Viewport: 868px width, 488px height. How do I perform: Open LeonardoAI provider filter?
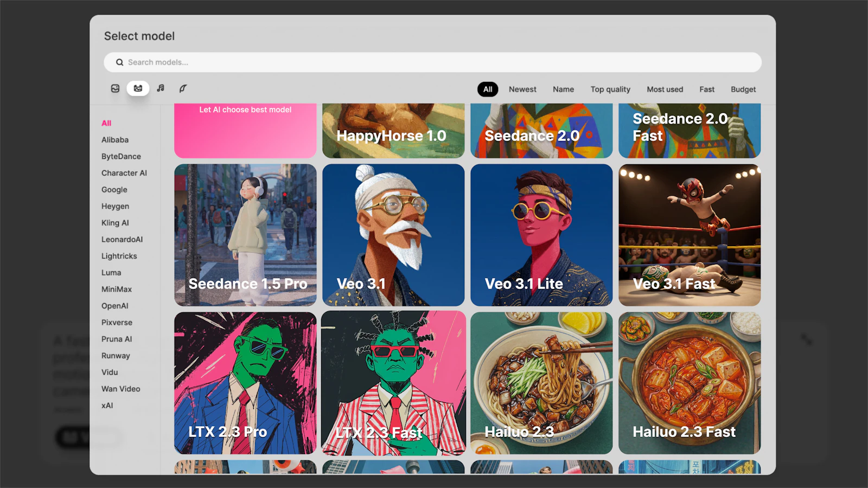tap(122, 240)
